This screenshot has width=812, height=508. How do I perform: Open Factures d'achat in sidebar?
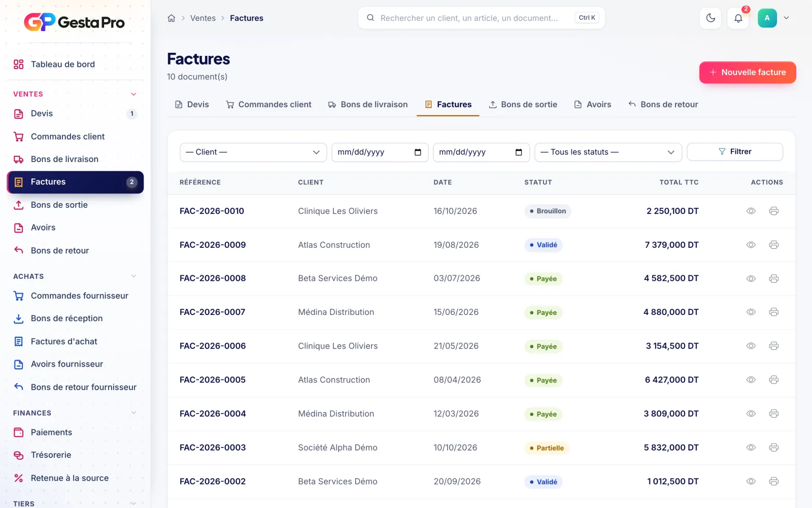[x=75, y=341]
